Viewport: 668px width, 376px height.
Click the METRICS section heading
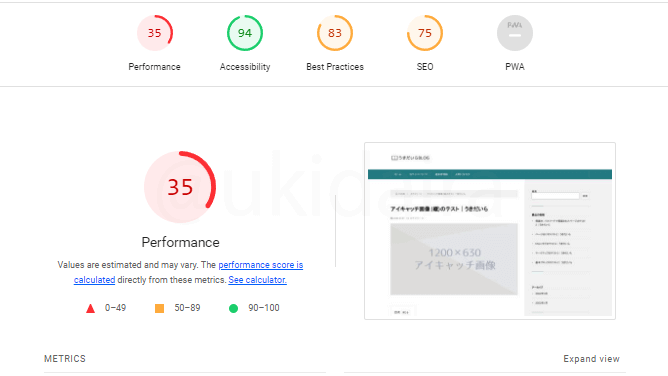click(x=65, y=359)
